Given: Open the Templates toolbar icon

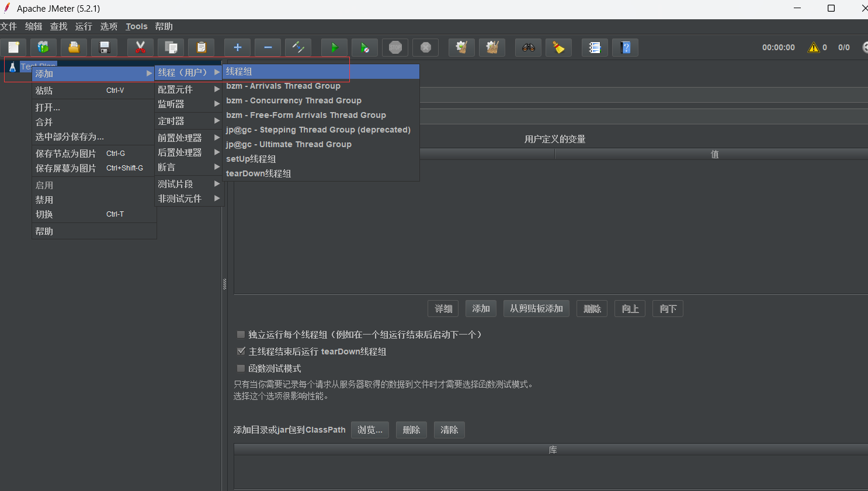Looking at the screenshot, I should 43,47.
